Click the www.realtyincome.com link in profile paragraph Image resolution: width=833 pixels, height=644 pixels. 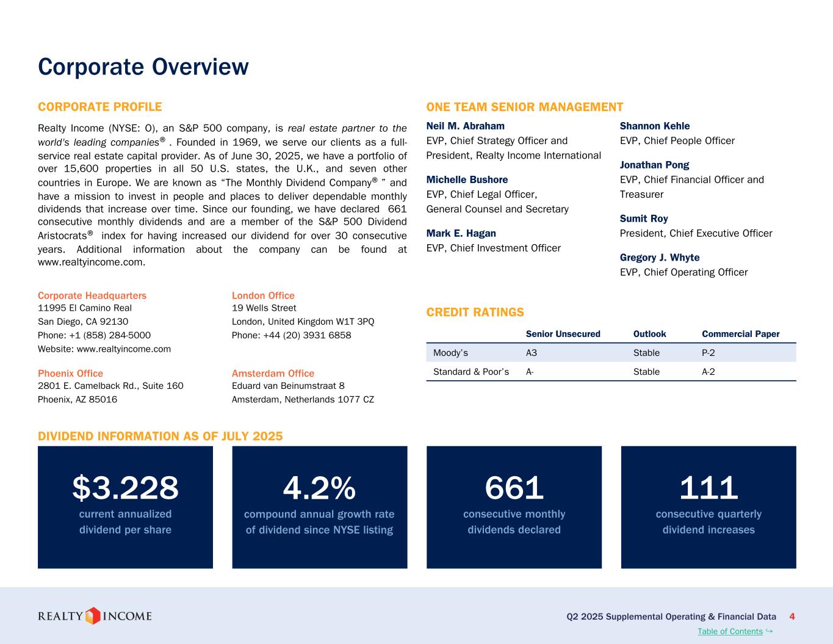(x=92, y=262)
